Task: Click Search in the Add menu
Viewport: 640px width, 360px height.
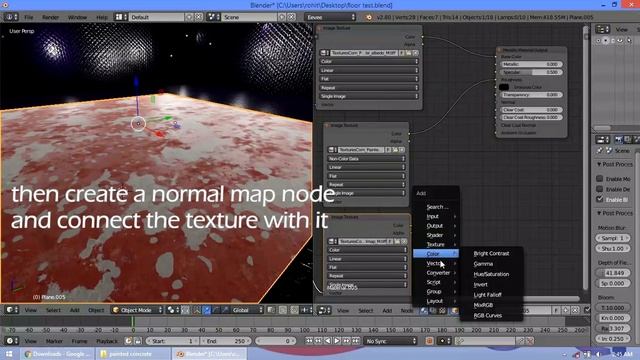Action: pos(436,207)
